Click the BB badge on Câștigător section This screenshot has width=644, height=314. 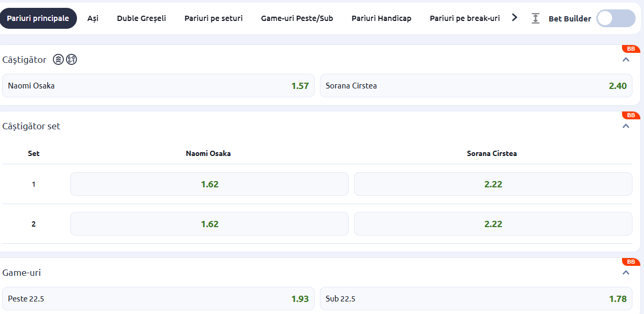631,49
